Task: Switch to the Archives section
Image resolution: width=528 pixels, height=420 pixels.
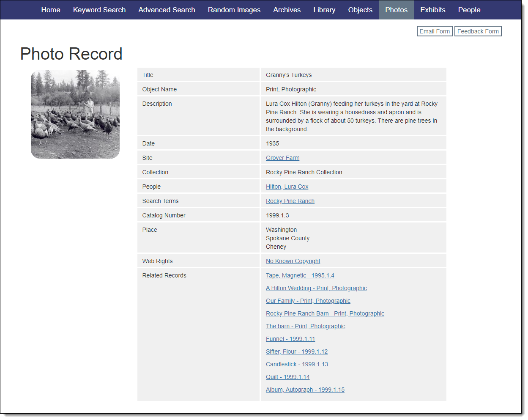Action: point(287,10)
